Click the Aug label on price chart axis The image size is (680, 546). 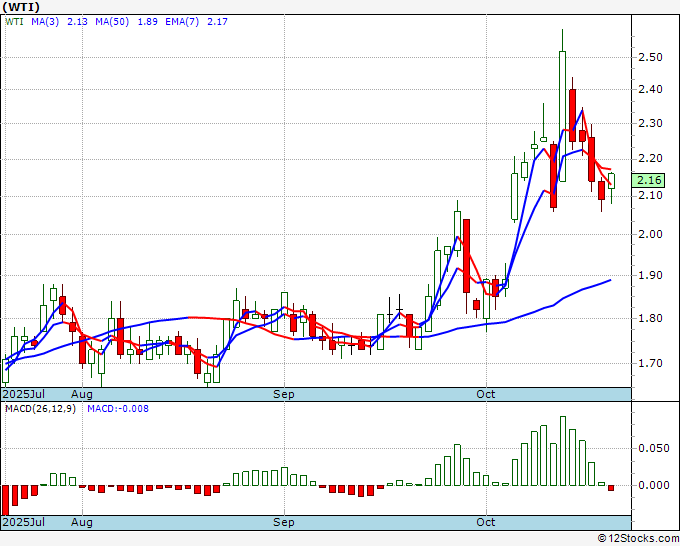(82, 394)
